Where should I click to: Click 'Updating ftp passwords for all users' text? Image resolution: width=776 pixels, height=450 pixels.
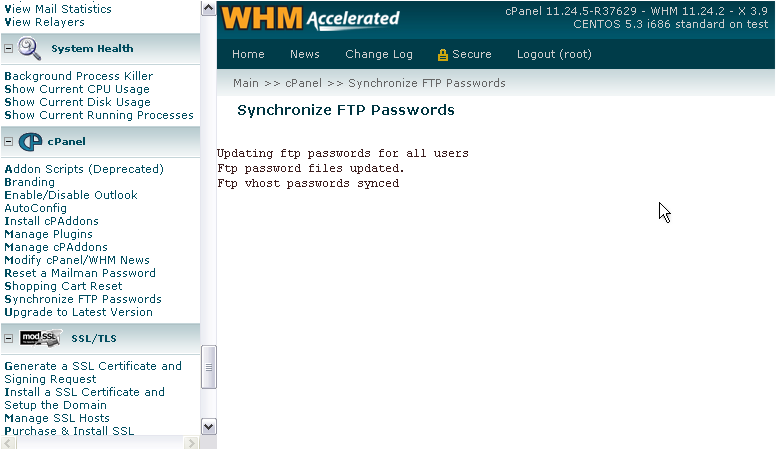(342, 153)
